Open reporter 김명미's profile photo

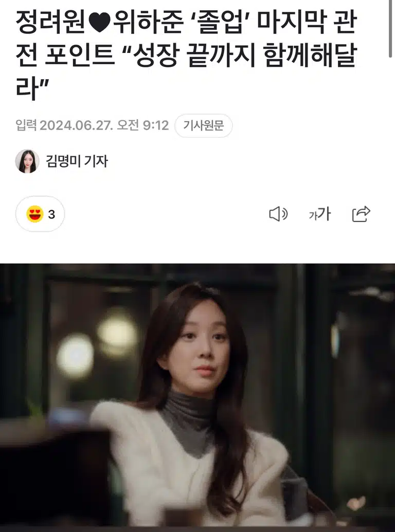pyautogui.click(x=27, y=161)
